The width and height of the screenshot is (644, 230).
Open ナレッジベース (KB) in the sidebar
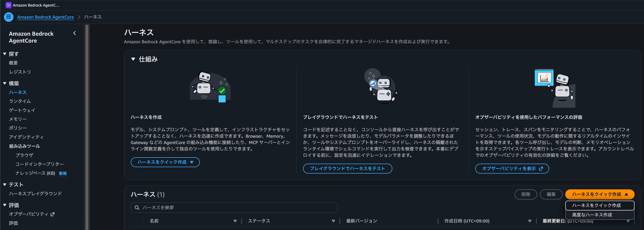pyautogui.click(x=35, y=173)
